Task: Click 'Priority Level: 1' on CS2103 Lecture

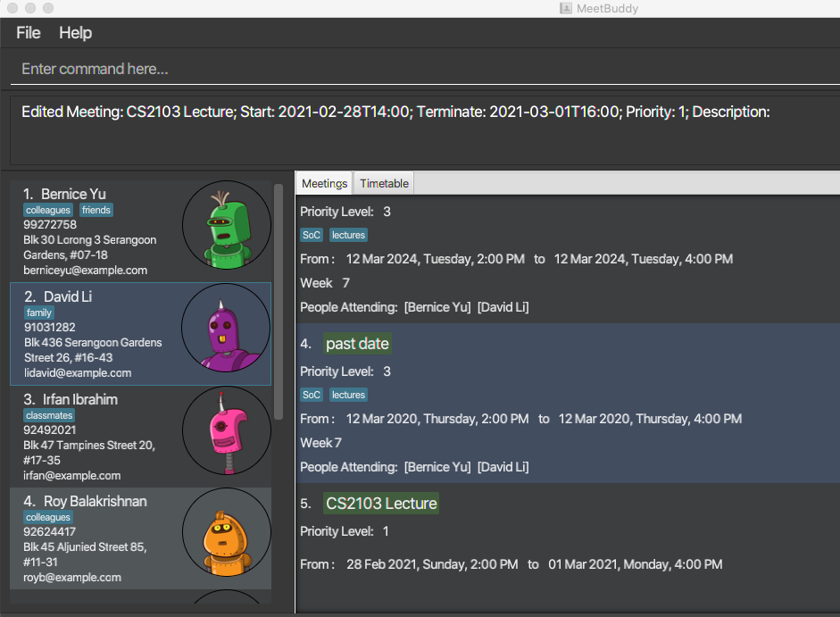Action: [x=345, y=531]
